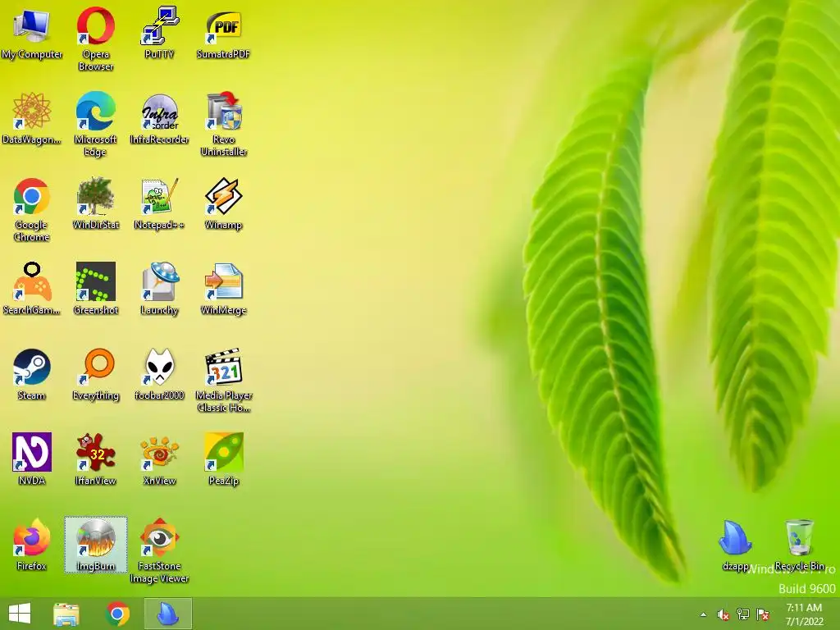This screenshot has height=630, width=840.
Task: Open the Windows Start button
Action: pyautogui.click(x=20, y=614)
